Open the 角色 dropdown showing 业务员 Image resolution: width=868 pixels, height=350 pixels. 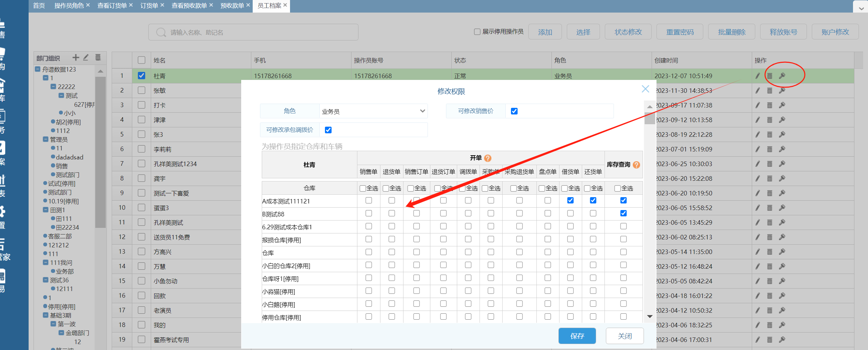(373, 111)
